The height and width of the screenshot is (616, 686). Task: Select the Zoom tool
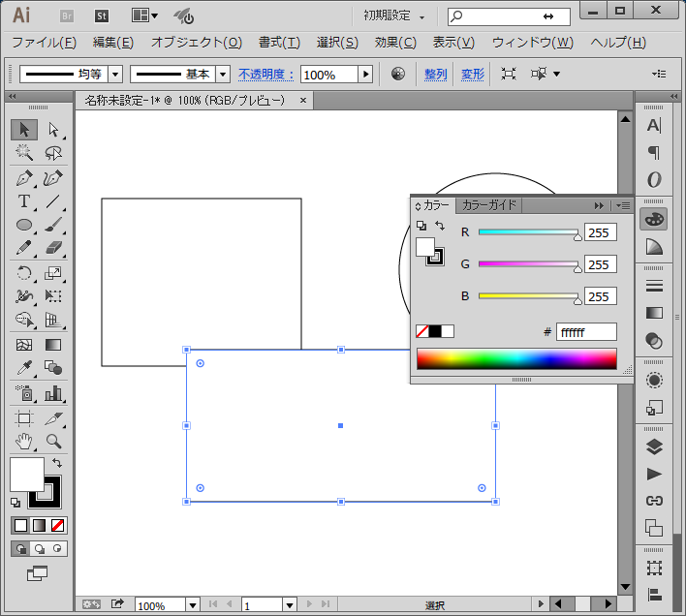point(53,442)
